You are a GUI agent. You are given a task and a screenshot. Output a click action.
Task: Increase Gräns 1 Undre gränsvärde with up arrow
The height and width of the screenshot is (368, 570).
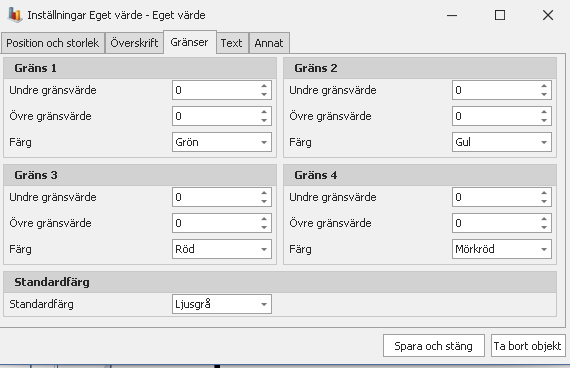264,86
